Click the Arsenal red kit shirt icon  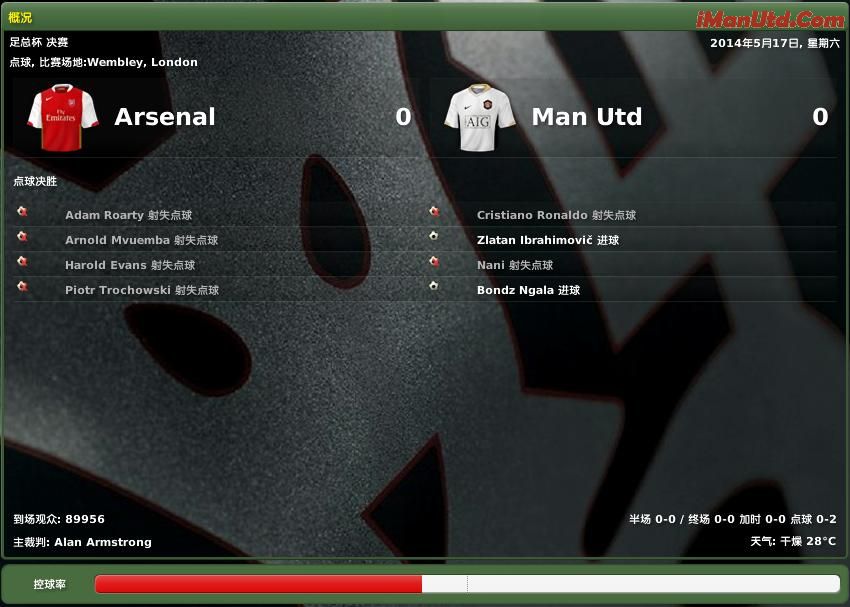pyautogui.click(x=63, y=117)
